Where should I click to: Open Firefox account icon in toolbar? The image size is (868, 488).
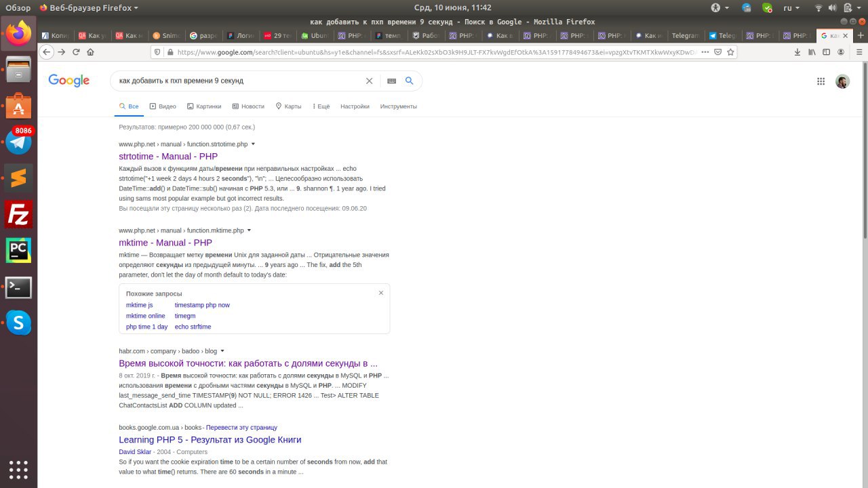841,52
